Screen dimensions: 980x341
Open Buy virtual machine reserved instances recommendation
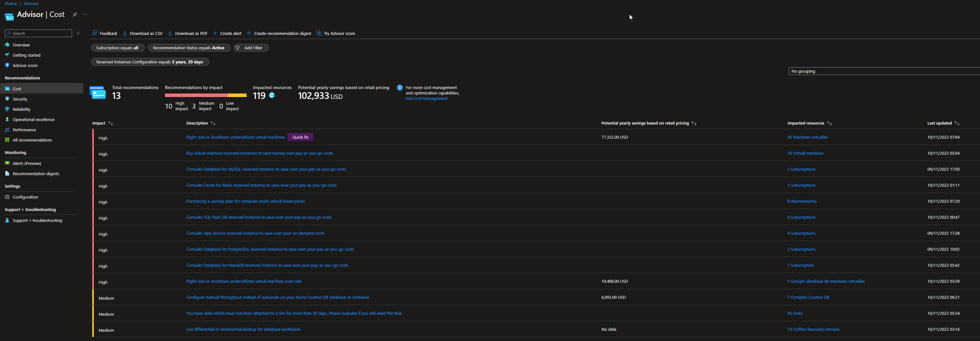[x=259, y=153]
